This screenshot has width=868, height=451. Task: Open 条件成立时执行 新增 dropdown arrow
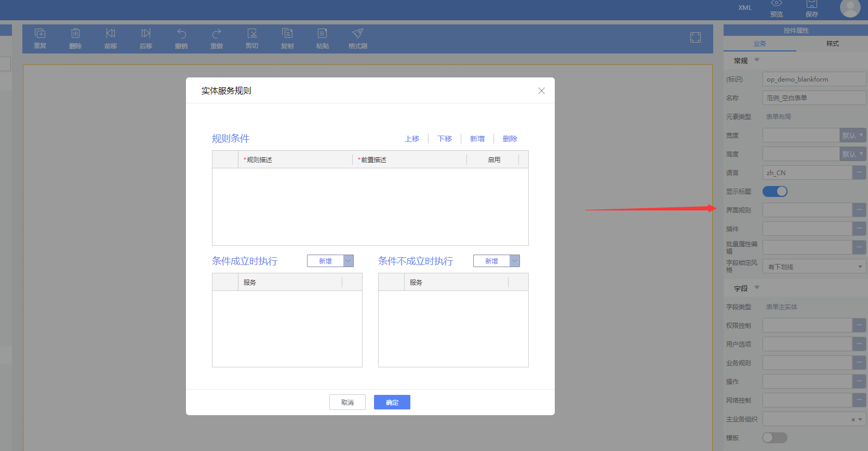click(x=349, y=261)
